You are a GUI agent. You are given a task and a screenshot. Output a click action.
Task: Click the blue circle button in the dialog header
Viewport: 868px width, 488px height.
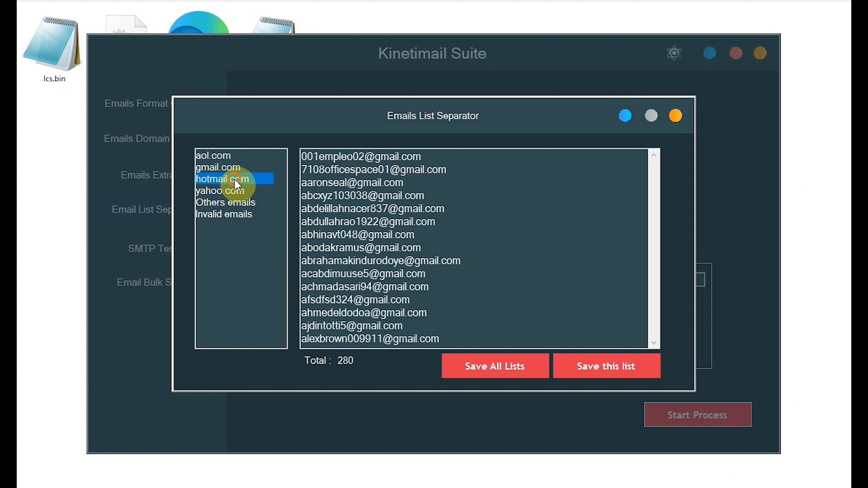coord(625,116)
